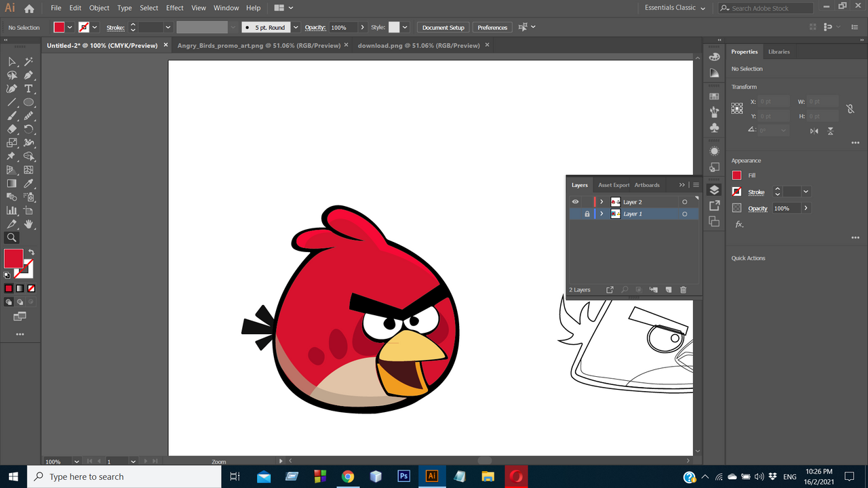Choose the Hand tool
This screenshot has width=868, height=488.
pos(28,224)
